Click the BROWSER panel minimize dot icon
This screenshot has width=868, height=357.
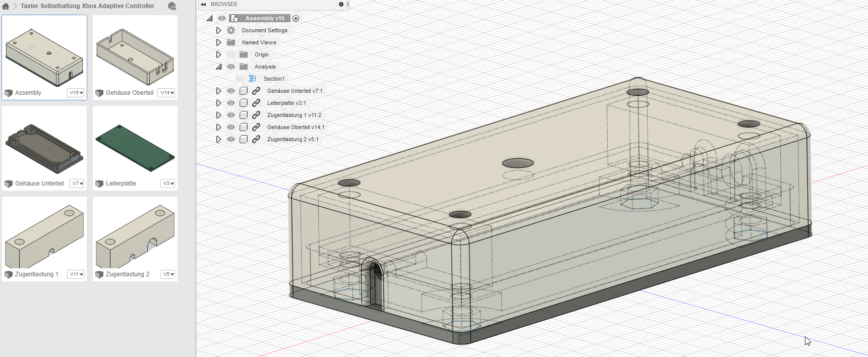pyautogui.click(x=341, y=4)
